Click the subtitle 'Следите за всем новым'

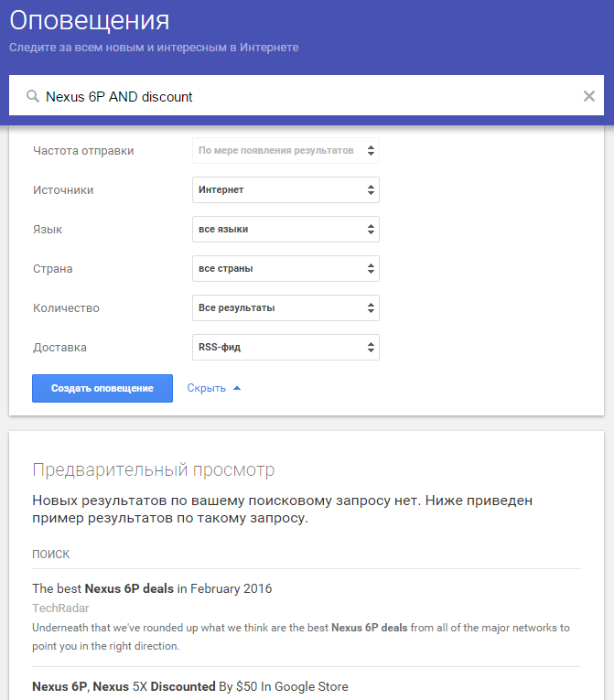(154, 48)
